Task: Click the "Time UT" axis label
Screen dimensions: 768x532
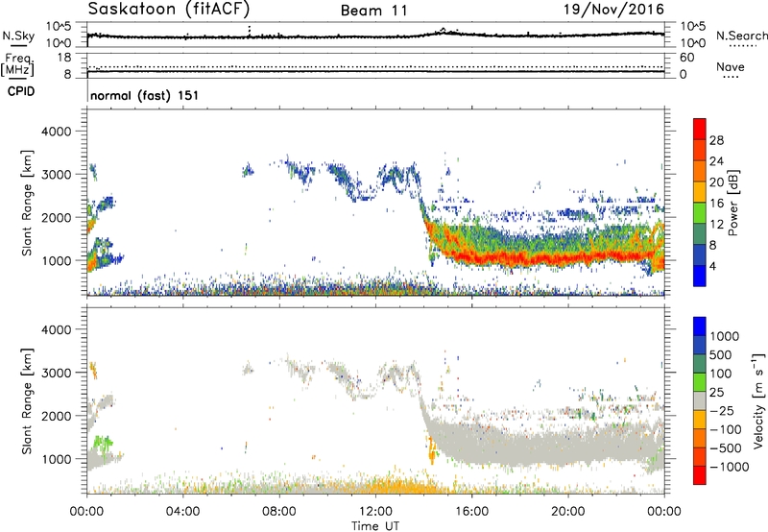Action: 375,526
